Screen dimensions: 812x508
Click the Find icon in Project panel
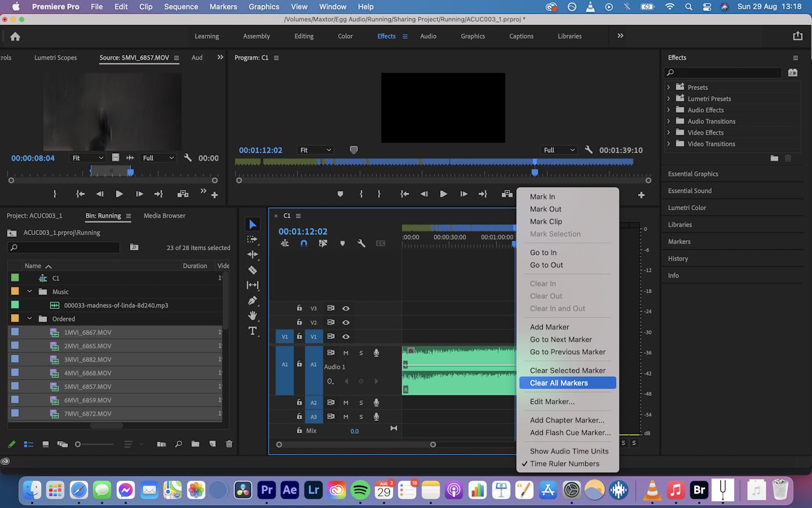179,444
